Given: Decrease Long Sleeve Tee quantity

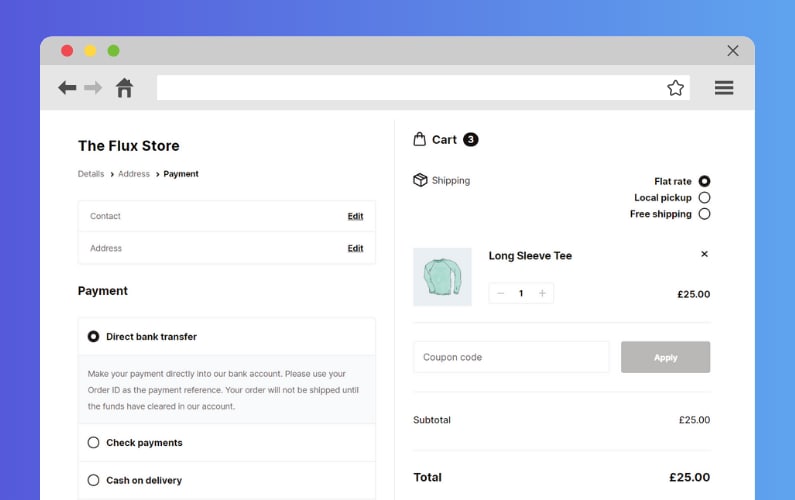Looking at the screenshot, I should tap(500, 293).
